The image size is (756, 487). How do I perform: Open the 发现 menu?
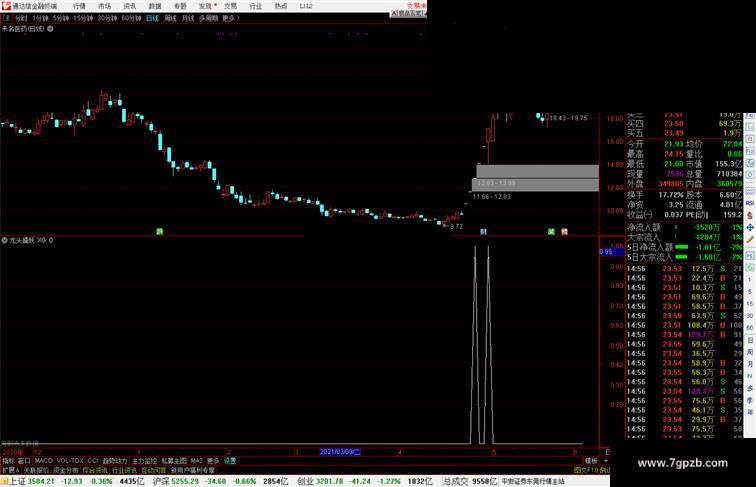[205, 6]
